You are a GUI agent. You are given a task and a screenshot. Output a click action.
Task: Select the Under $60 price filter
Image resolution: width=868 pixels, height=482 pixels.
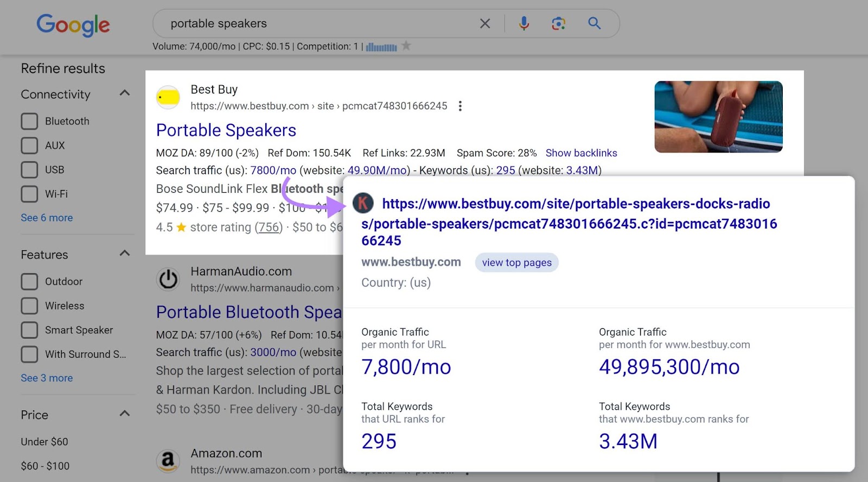pyautogui.click(x=44, y=442)
